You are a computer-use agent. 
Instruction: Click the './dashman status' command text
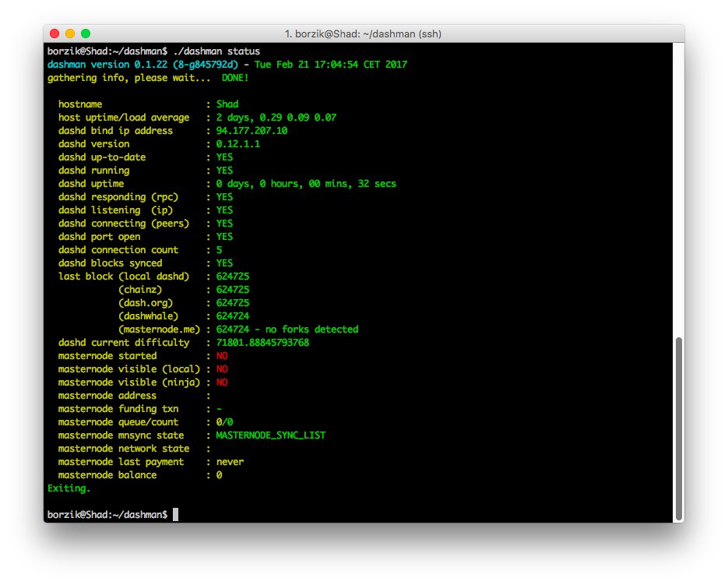216,51
